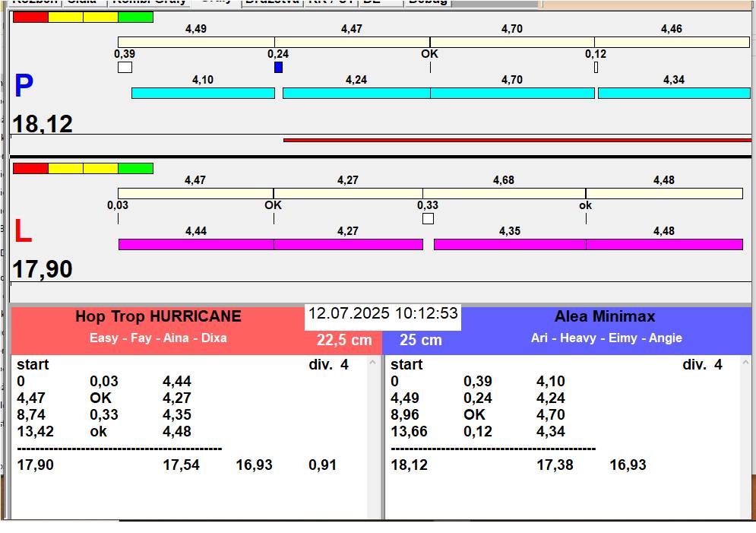Click the Hop Trop HURRICANE team header
This screenshot has width=756, height=533.
[158, 316]
